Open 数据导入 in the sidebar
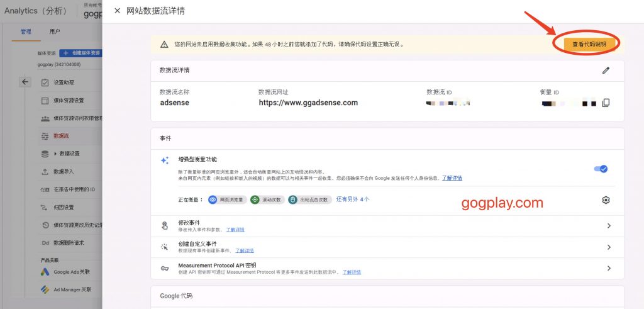 [64, 172]
